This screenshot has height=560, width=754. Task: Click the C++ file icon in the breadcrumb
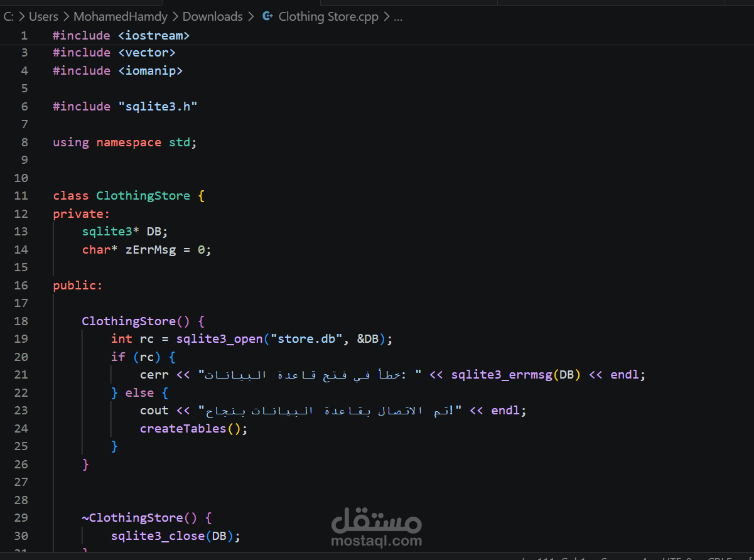coord(267,17)
